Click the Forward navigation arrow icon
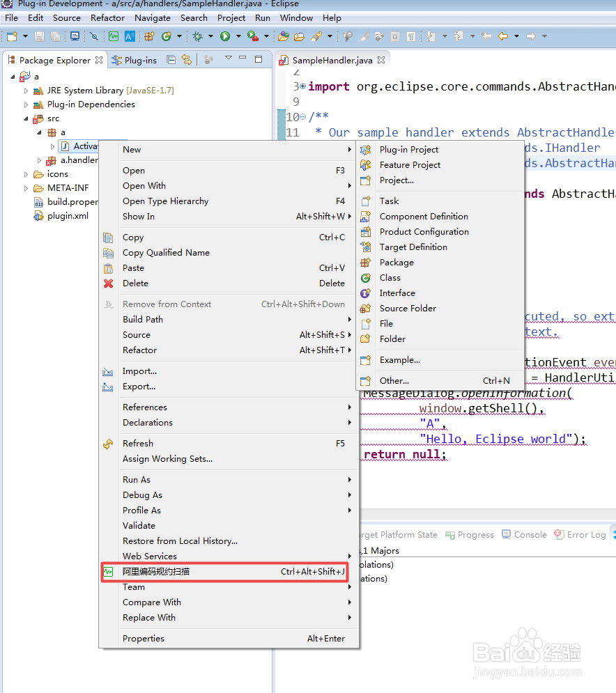Viewport: 616px width, 693px height. coord(531,36)
